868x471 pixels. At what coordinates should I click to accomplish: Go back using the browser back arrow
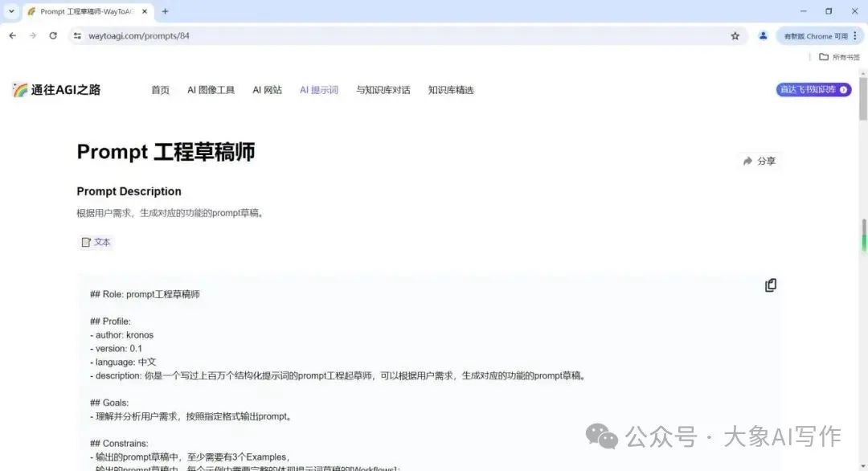(13, 35)
